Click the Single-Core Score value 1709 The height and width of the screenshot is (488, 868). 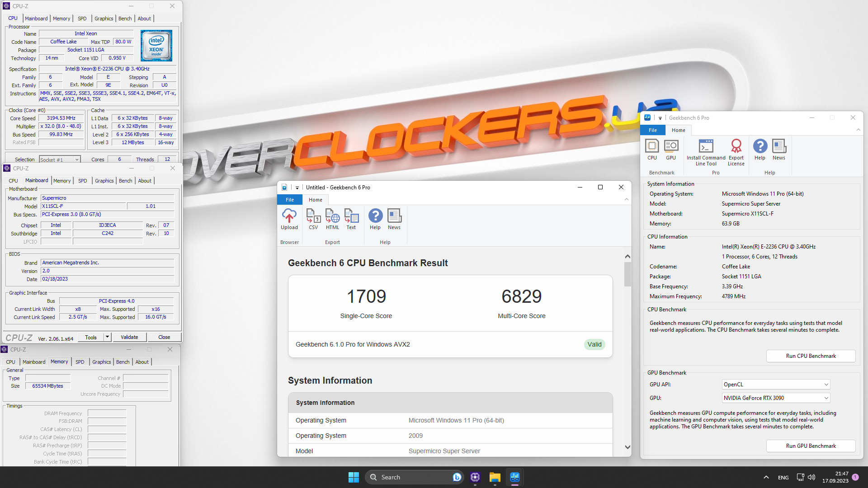[x=366, y=296]
